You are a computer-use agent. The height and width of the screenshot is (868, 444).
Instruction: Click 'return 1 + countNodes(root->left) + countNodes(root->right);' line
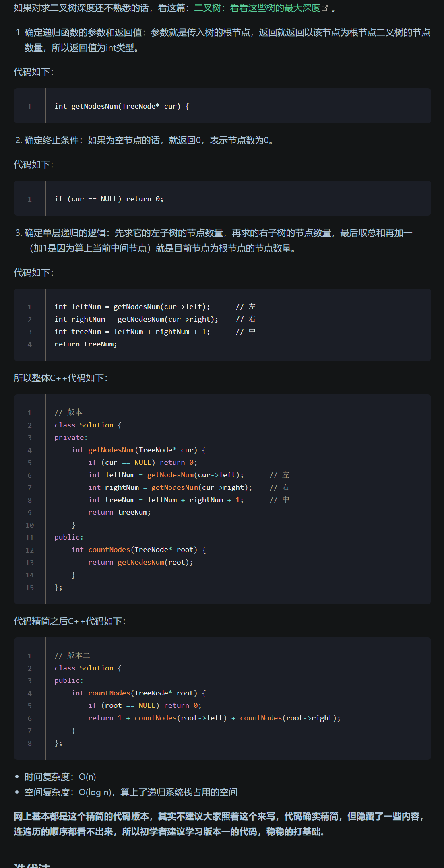click(x=215, y=718)
